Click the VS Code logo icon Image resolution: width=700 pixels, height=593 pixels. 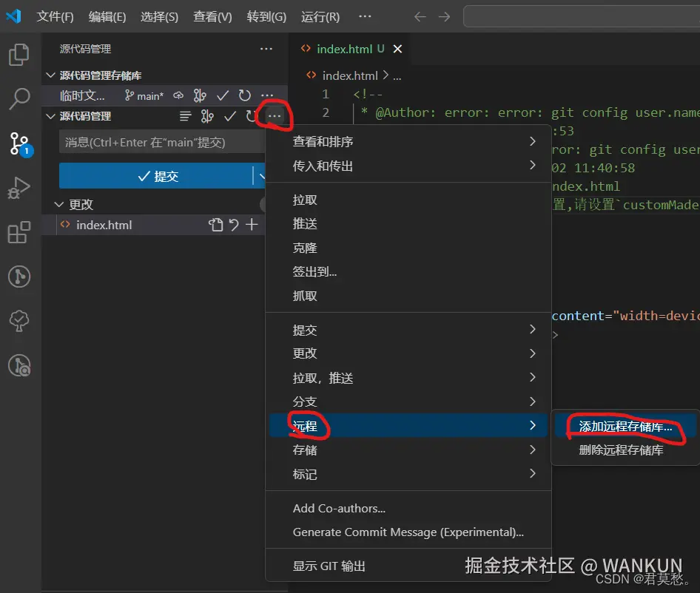13,16
